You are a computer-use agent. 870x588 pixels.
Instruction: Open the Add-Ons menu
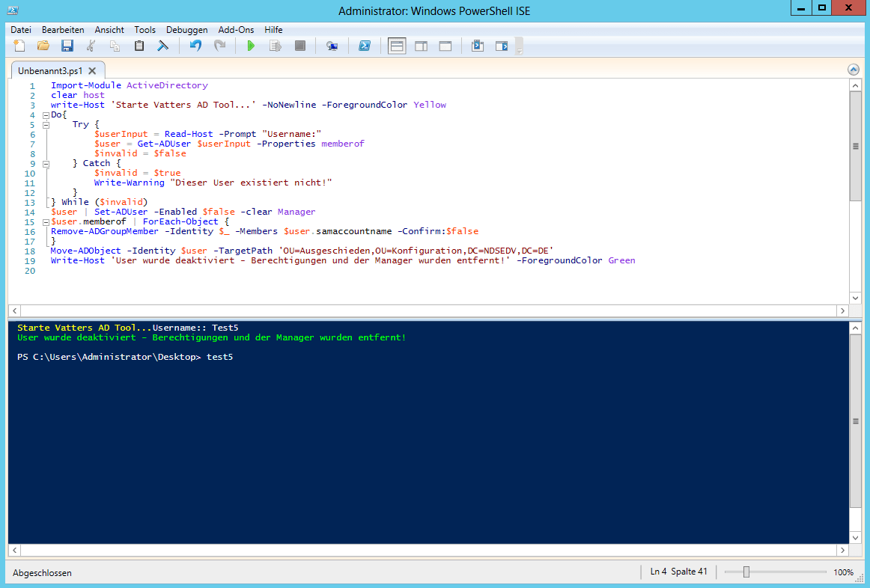236,30
